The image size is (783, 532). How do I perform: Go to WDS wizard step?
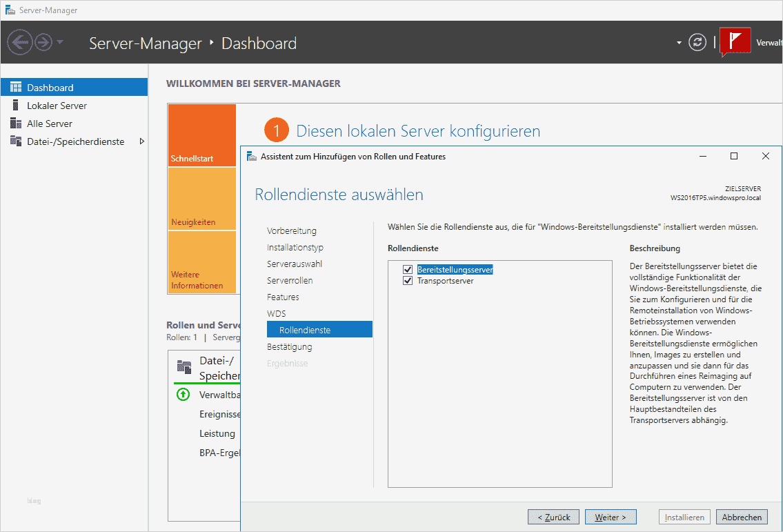point(276,313)
